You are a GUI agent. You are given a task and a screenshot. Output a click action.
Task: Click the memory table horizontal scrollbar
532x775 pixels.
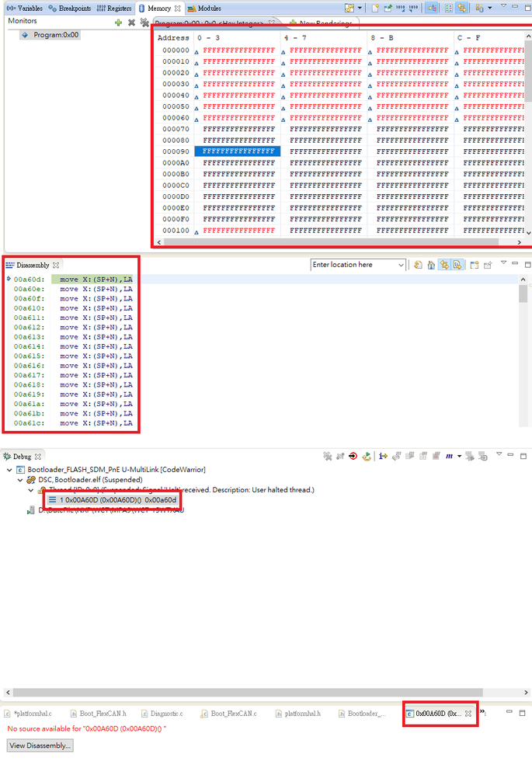[332, 242]
